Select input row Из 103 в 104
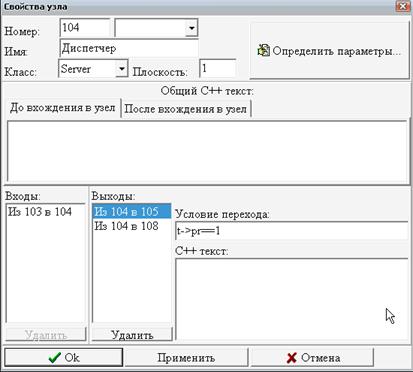413x372 pixels. coord(45,212)
